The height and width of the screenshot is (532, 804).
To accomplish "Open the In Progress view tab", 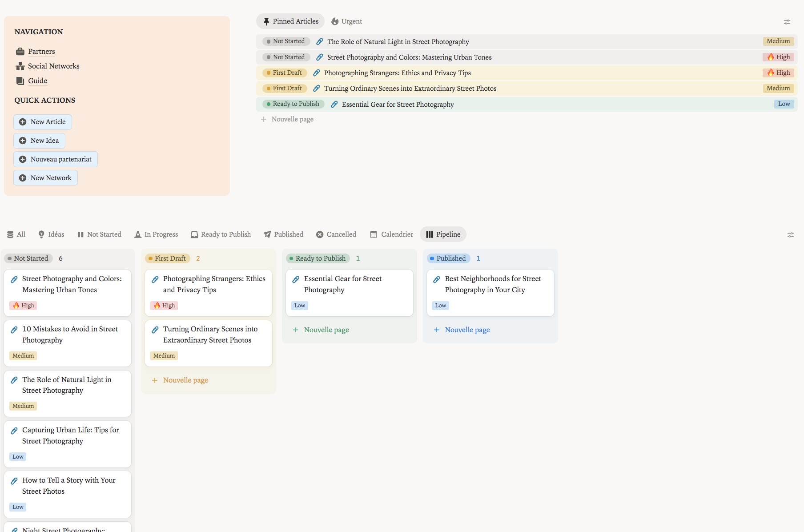I will [x=156, y=234].
